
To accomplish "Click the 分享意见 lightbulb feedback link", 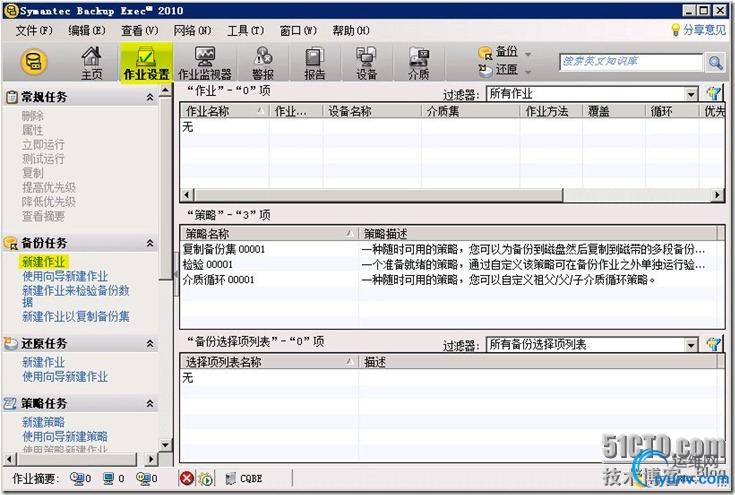I will [x=698, y=30].
